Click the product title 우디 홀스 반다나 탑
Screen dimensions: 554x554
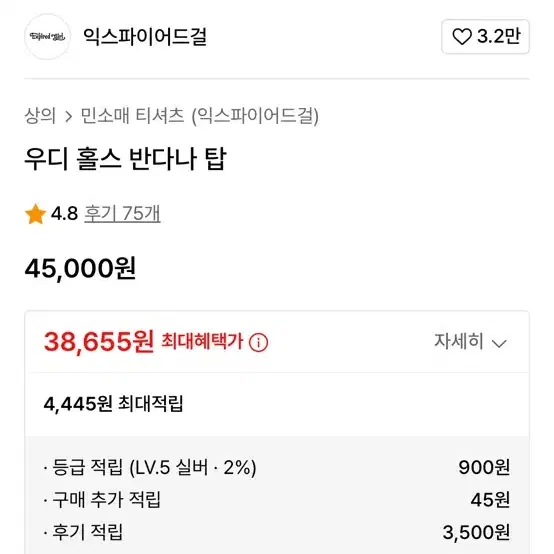pos(125,159)
